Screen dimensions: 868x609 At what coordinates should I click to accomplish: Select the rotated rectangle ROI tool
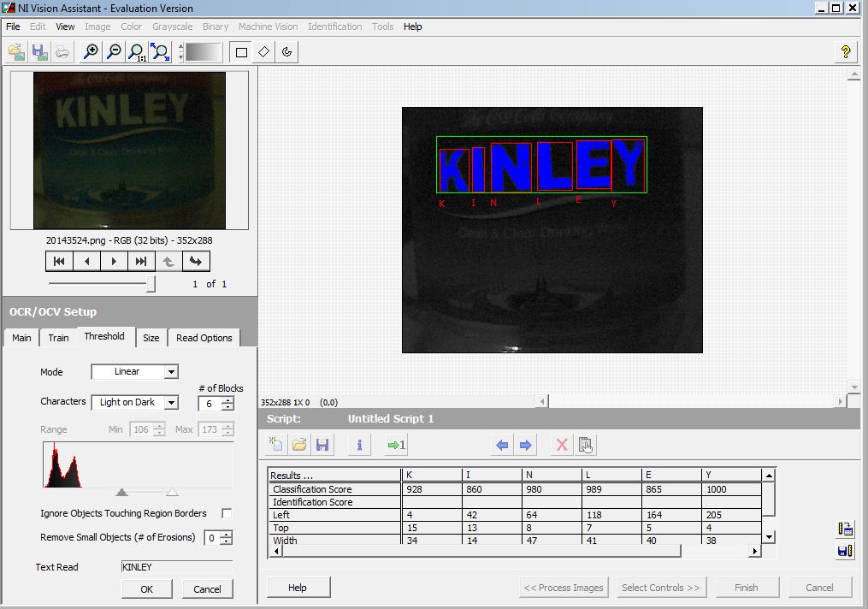pyautogui.click(x=263, y=52)
